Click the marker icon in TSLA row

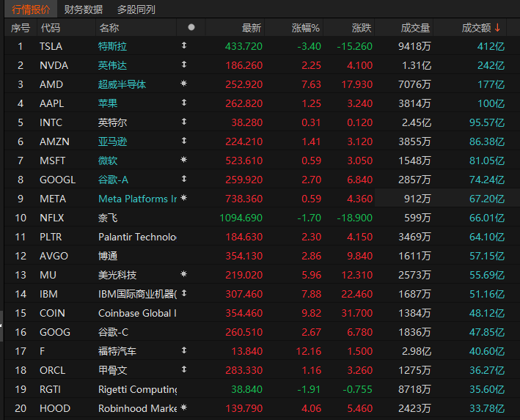184,46
